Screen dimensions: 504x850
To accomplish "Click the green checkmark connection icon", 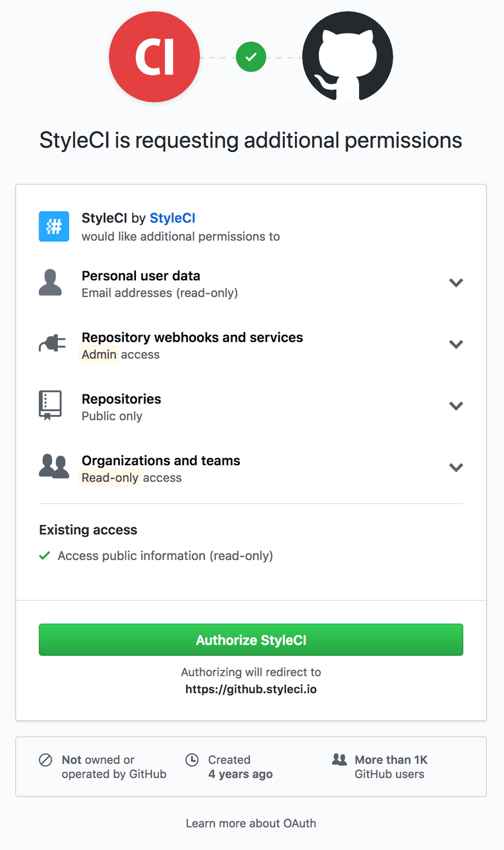I will click(251, 57).
